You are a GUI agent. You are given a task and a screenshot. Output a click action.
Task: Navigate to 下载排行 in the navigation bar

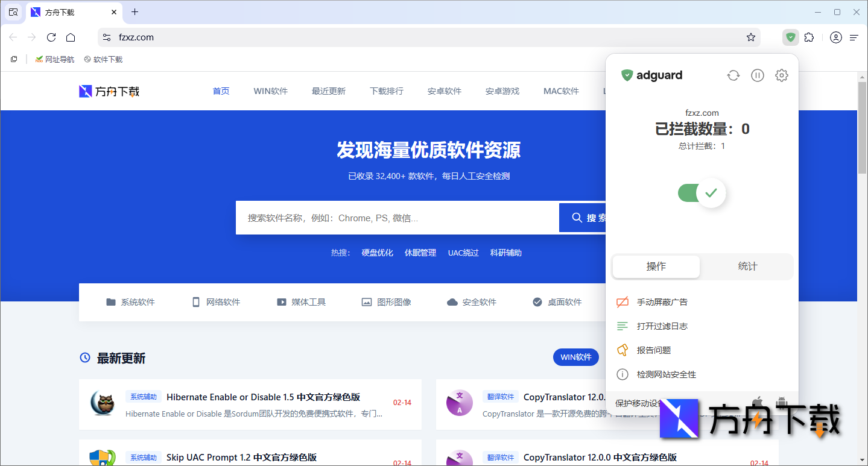[x=386, y=91]
